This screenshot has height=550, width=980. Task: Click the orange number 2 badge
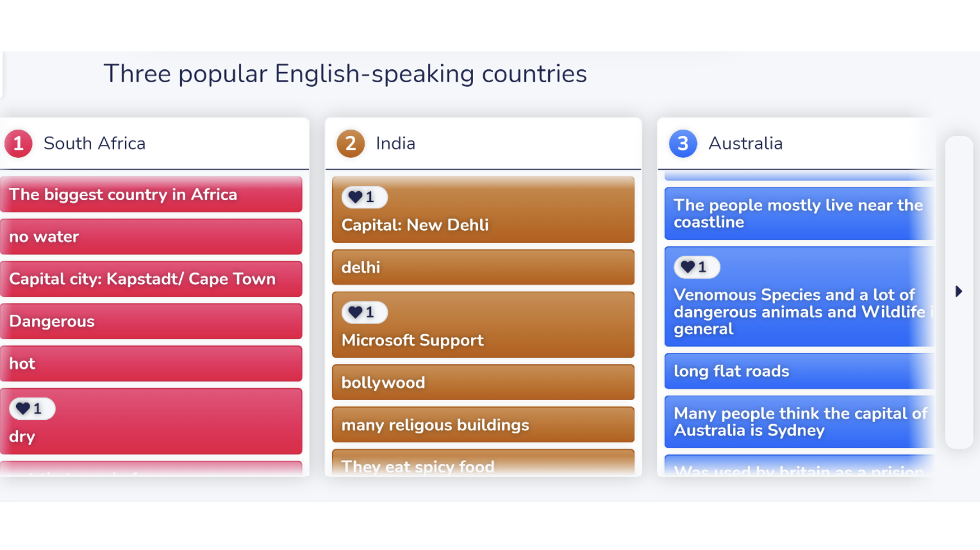coord(350,144)
